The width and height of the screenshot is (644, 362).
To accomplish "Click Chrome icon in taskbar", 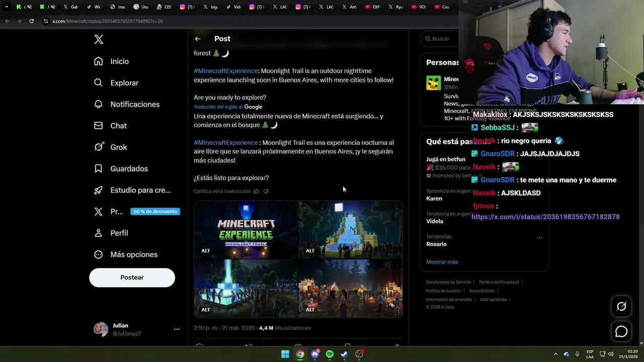I will click(300, 354).
